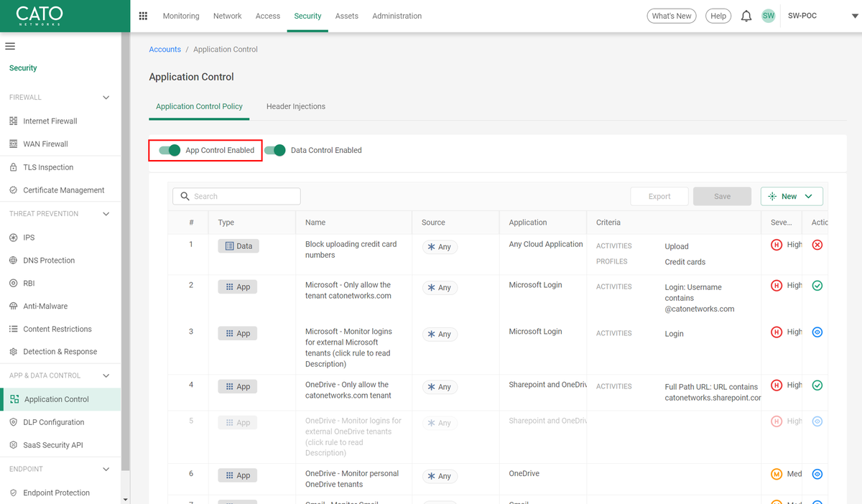862x504 pixels.
Task: Click the Criteria column header
Action: [x=608, y=223]
